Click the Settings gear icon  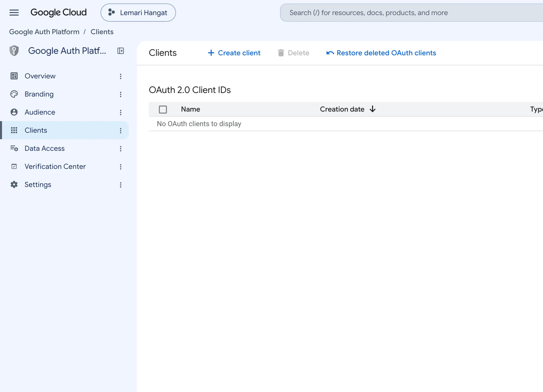pyautogui.click(x=14, y=184)
